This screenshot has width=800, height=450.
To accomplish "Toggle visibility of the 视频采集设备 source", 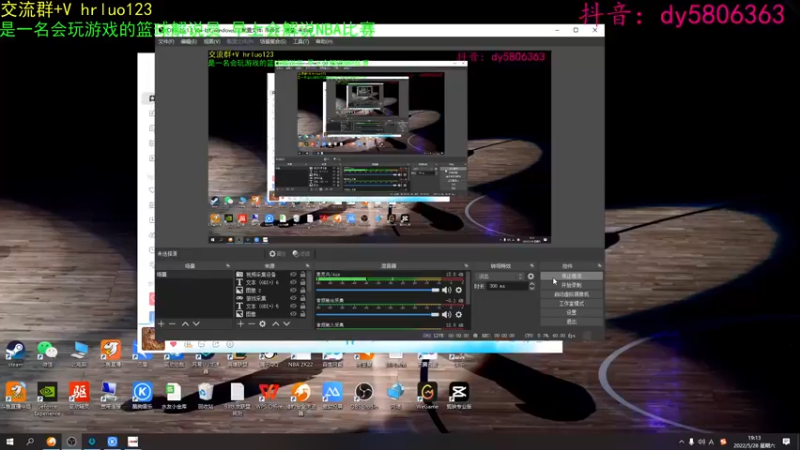I will pos(293,274).
